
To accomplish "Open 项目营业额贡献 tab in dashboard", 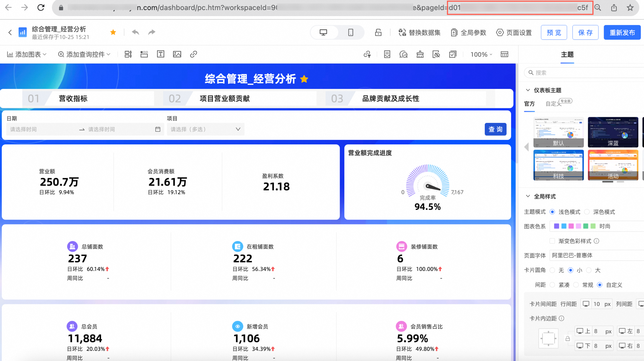I will tap(225, 98).
